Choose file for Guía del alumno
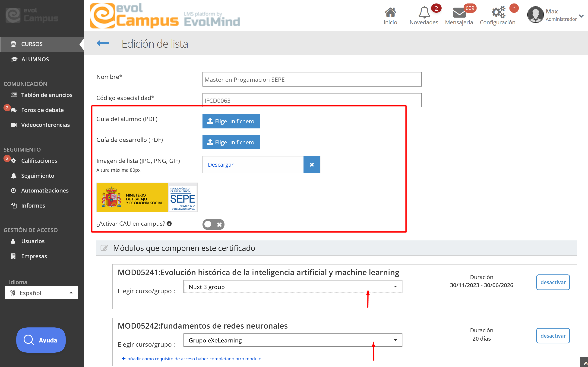 [231, 121]
